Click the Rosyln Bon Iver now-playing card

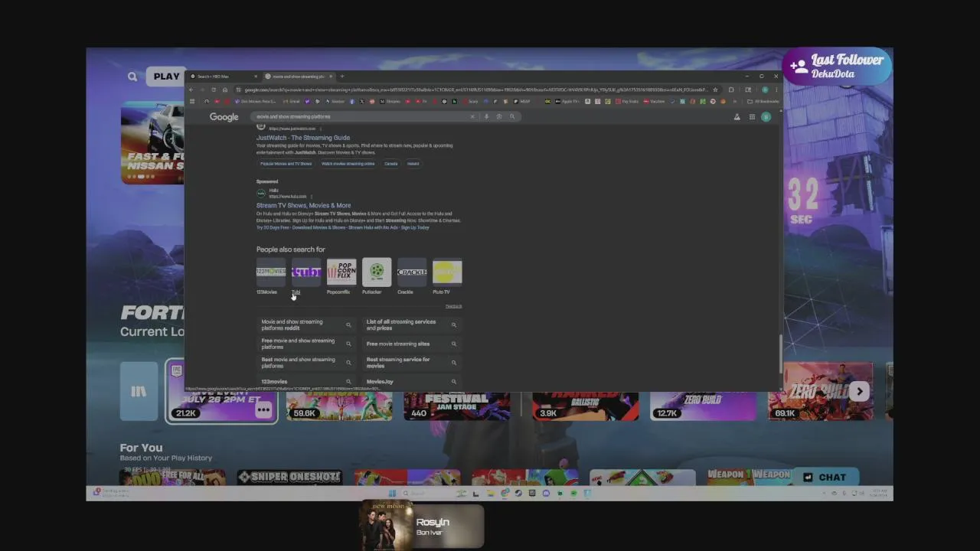click(422, 526)
